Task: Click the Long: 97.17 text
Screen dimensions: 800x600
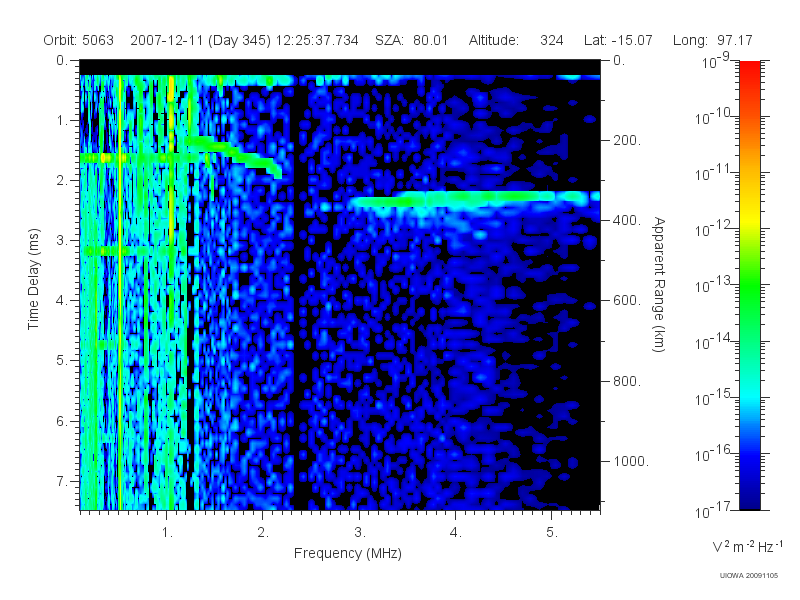Action: pyautogui.click(x=712, y=40)
